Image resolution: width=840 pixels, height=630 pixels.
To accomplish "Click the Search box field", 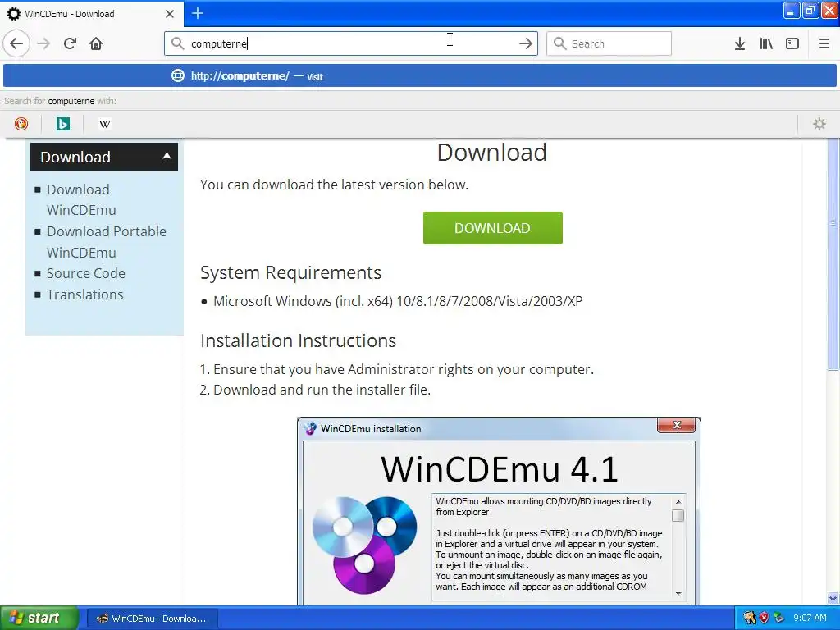I will [x=609, y=43].
